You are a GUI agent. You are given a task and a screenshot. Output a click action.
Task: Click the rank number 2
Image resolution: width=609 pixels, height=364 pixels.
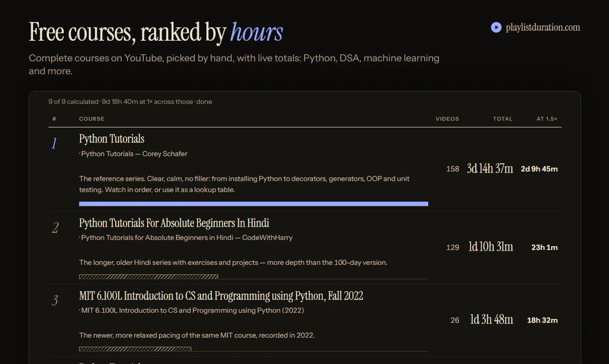pos(55,227)
